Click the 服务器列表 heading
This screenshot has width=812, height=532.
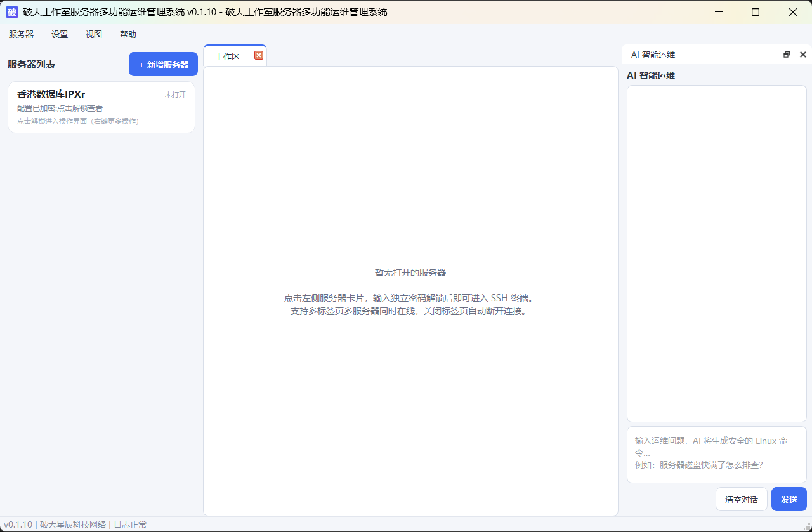pos(32,65)
